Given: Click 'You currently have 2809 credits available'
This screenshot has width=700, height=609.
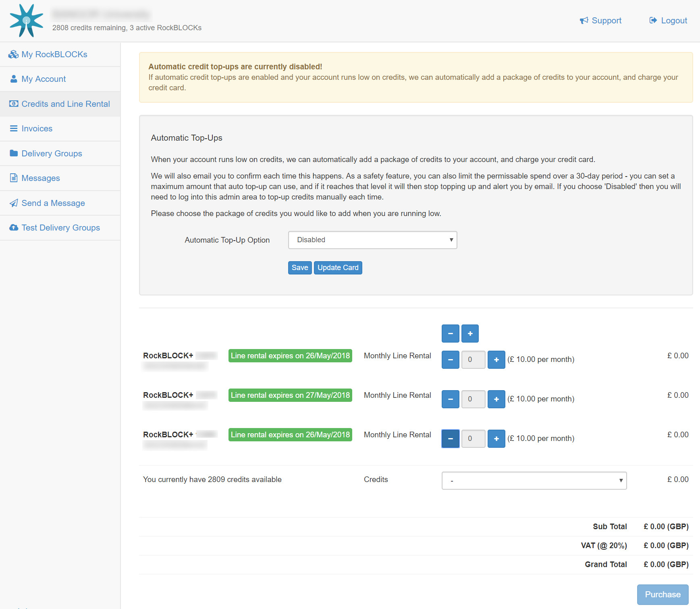Looking at the screenshot, I should pyautogui.click(x=212, y=479).
